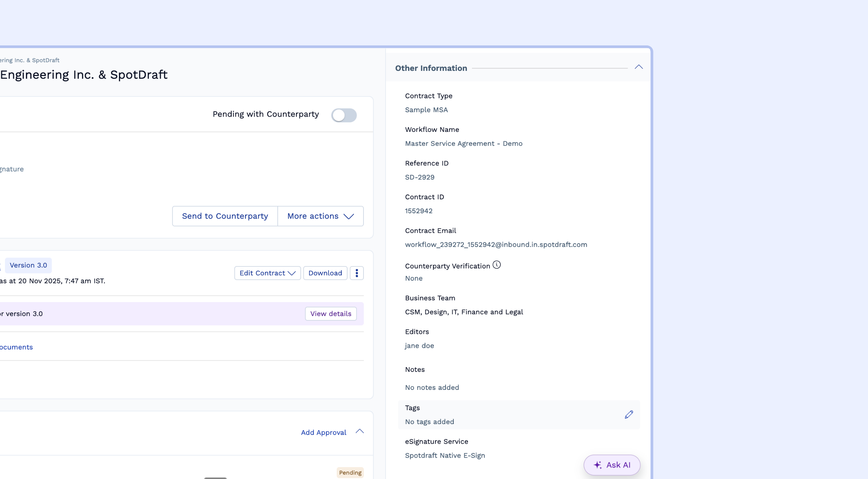Click the Add Approval link
Image resolution: width=868 pixels, height=479 pixels.
point(323,432)
